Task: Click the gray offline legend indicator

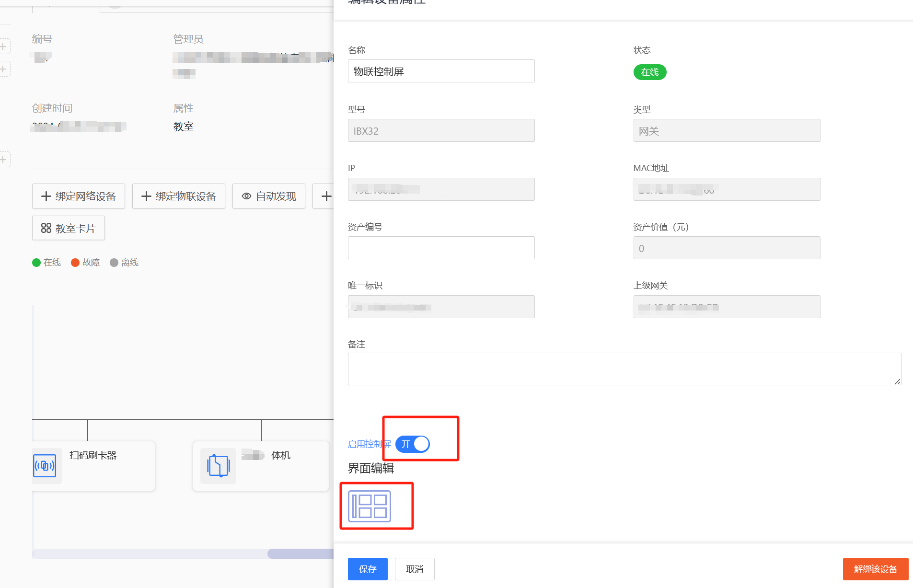Action: (x=114, y=263)
